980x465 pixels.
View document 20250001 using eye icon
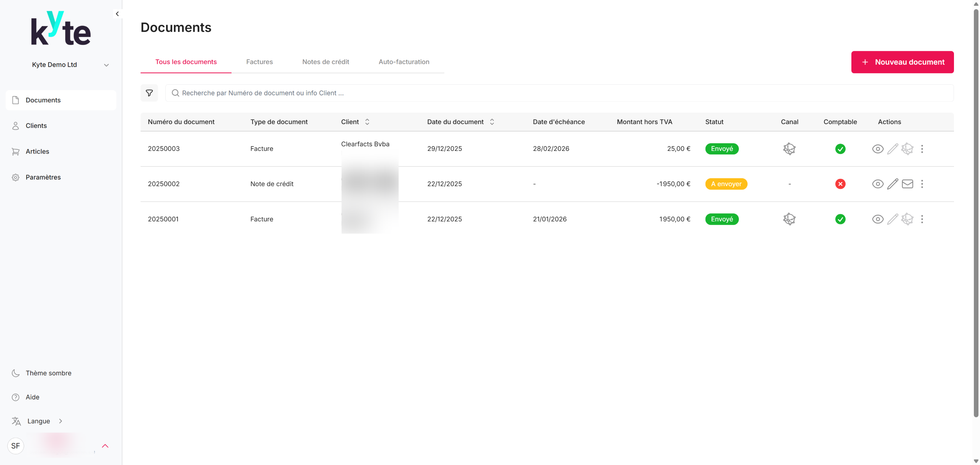point(877,219)
